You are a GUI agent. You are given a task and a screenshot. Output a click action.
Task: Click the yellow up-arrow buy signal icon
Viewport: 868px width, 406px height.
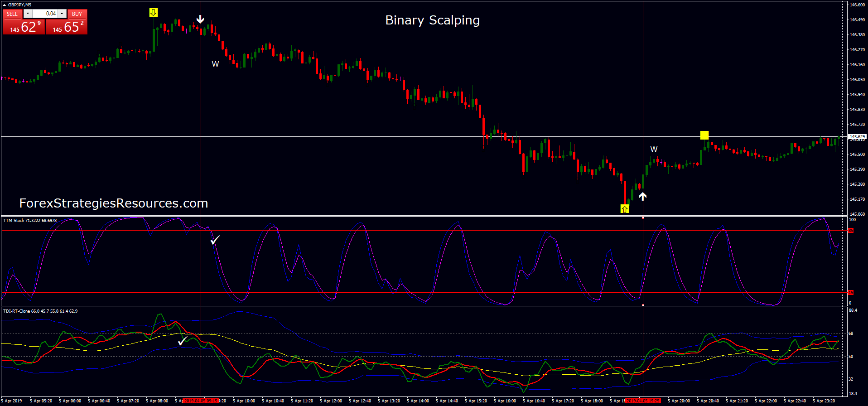[625, 208]
